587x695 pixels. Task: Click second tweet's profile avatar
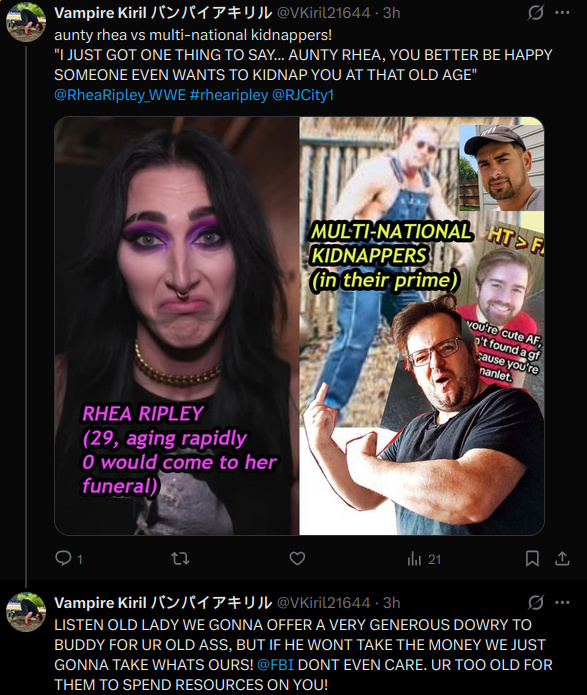[x=26, y=612]
